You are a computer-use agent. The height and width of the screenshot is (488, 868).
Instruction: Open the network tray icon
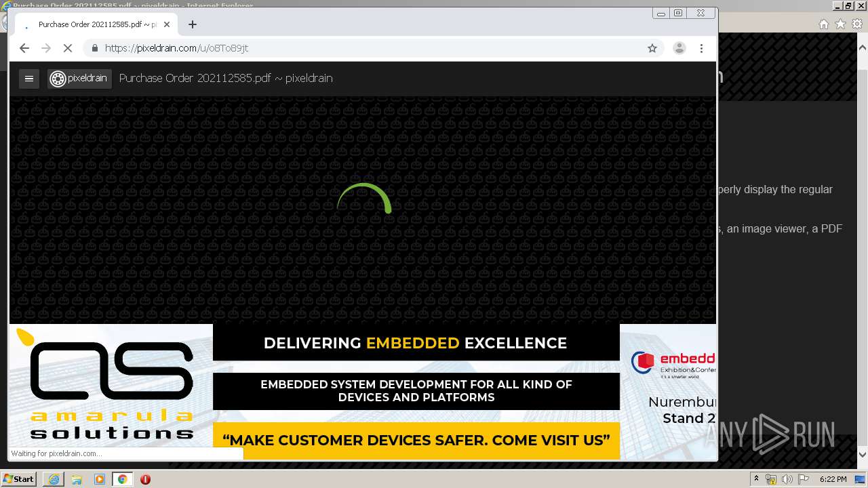771,479
